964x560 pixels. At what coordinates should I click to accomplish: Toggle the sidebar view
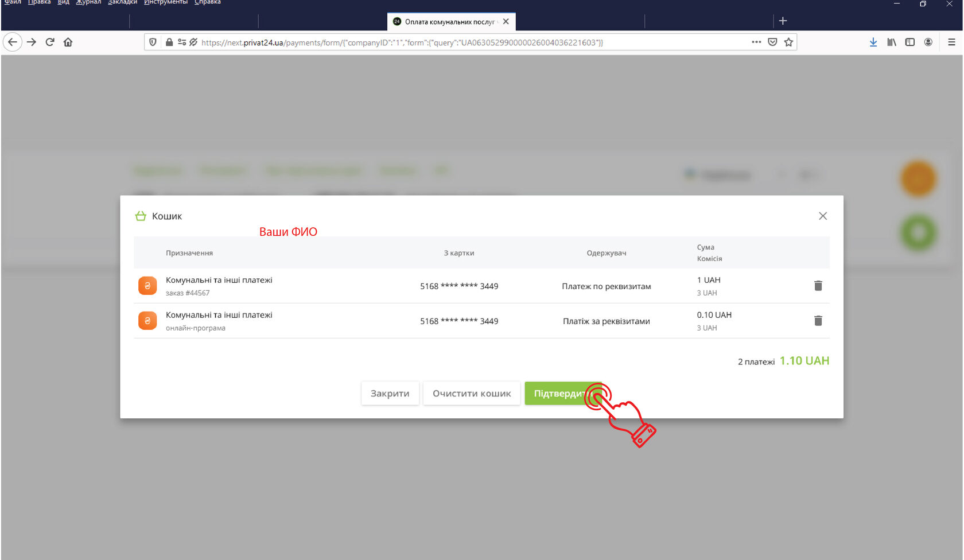tap(909, 42)
